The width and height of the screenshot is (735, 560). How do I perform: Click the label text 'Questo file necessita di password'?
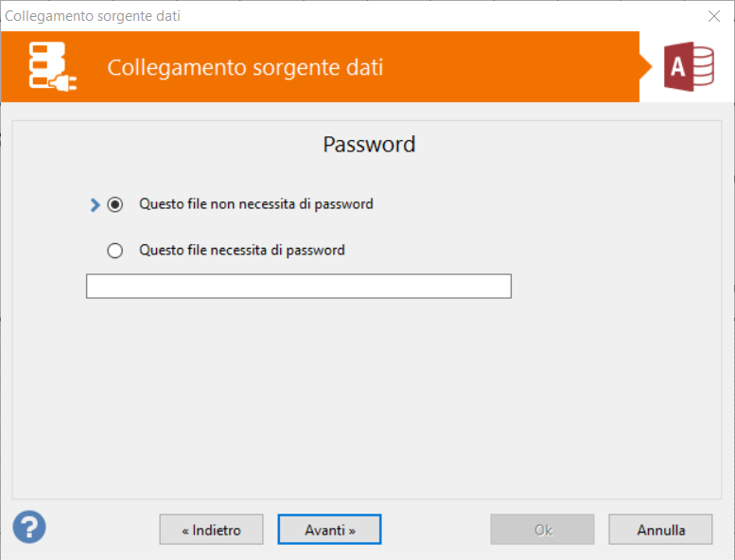coord(241,251)
